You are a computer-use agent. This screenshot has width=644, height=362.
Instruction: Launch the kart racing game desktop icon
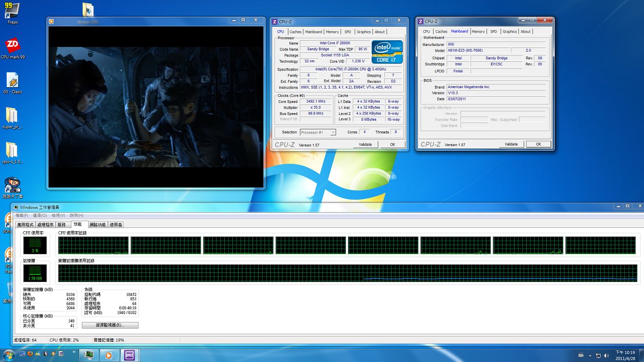pos(12,188)
